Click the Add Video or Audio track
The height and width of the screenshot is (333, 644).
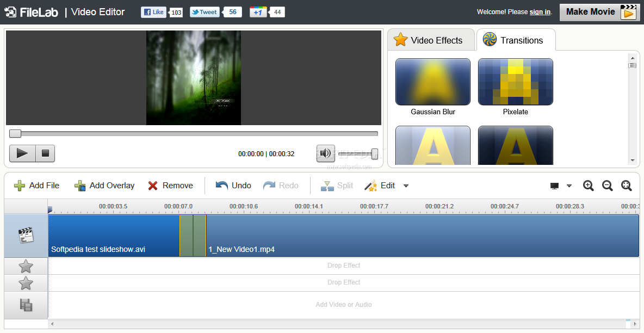[x=344, y=305]
